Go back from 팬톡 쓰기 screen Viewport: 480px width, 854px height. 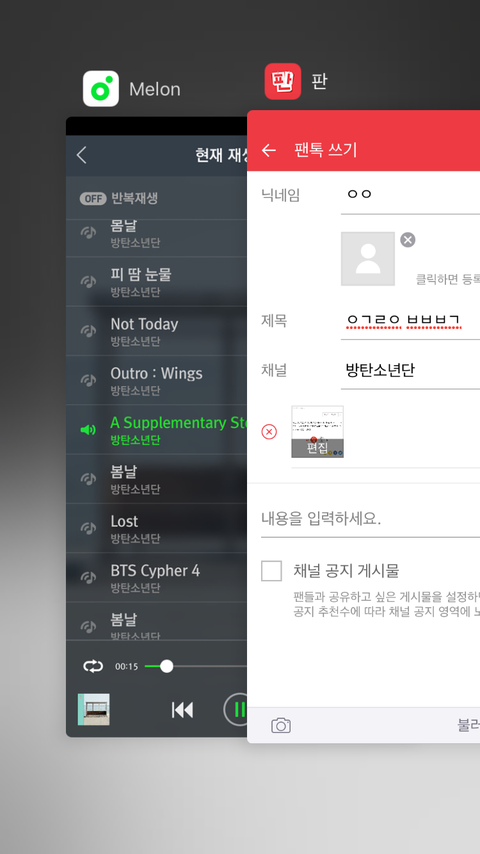tap(269, 150)
